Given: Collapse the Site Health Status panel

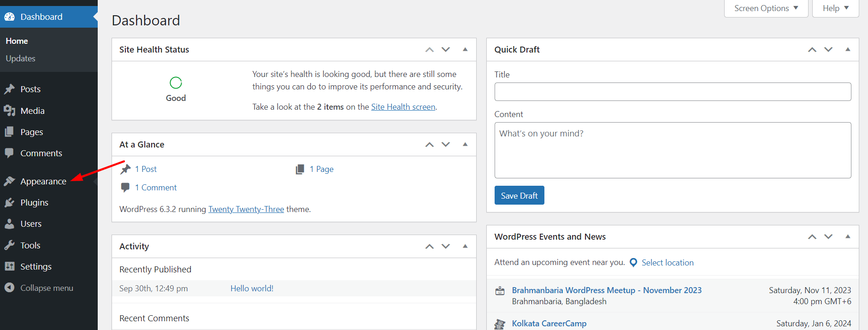Looking at the screenshot, I should (x=465, y=49).
